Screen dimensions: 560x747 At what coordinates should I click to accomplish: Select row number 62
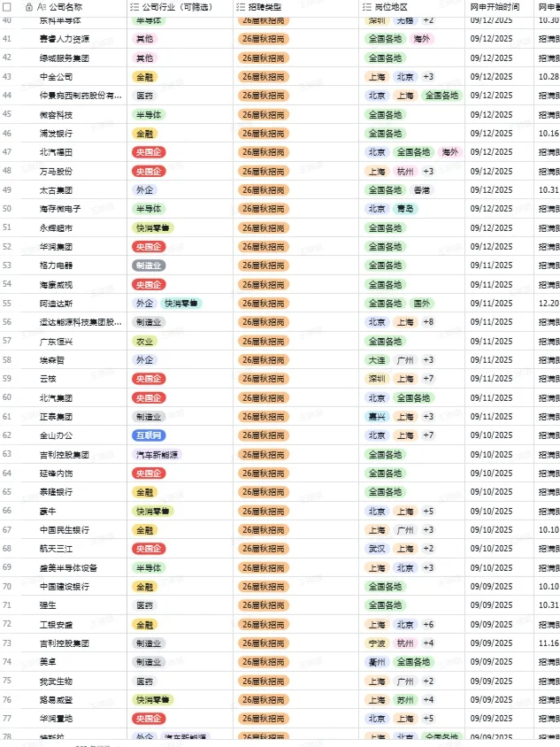coord(7,435)
